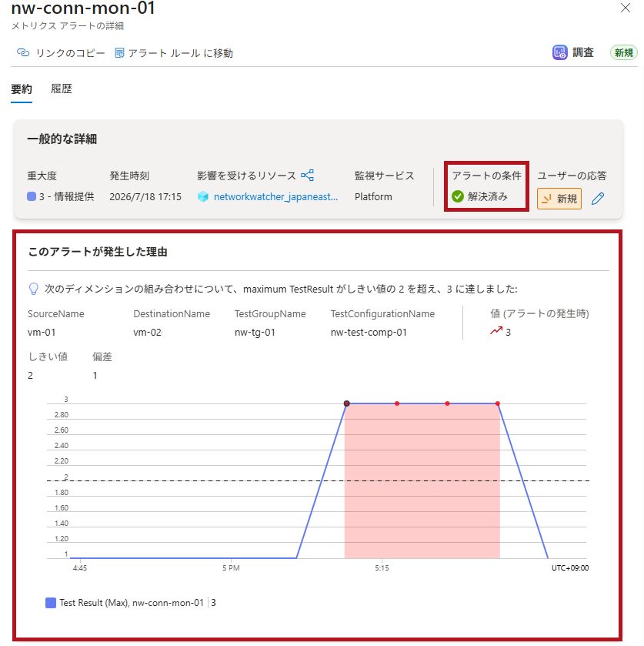Click Test Result (Max) legend label
The image size is (644, 646).
(x=132, y=603)
